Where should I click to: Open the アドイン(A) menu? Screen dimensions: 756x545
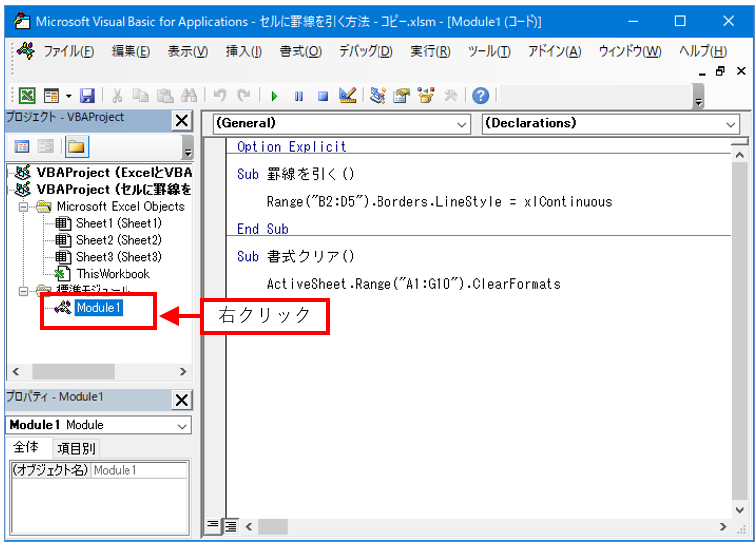554,51
